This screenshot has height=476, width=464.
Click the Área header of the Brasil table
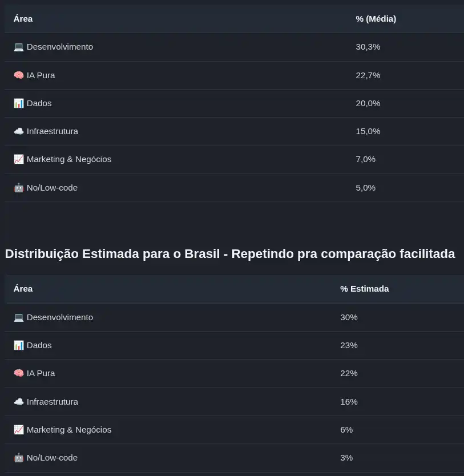tap(23, 289)
